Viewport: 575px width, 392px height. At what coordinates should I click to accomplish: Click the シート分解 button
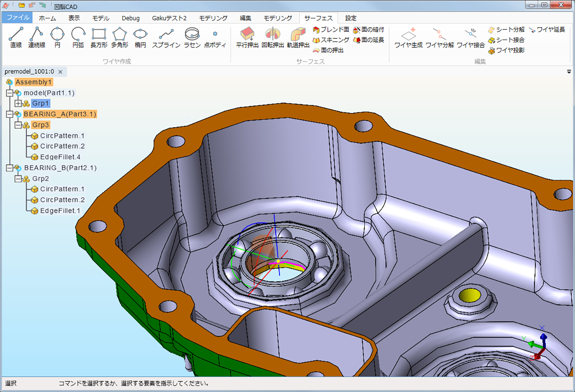[506, 30]
